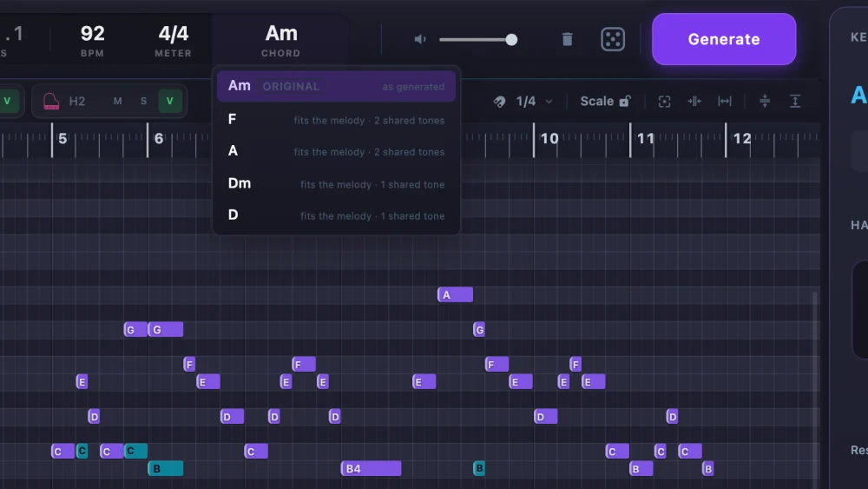This screenshot has width=868, height=489.
Task: Select the D note in bar 10
Action: pos(545,416)
